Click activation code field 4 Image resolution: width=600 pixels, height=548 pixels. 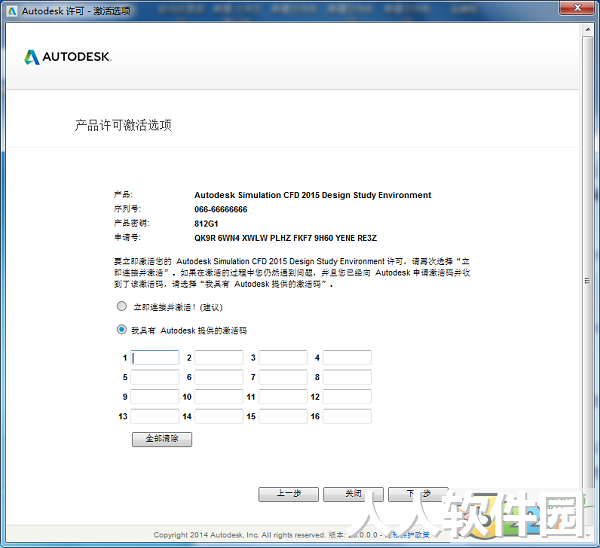(x=347, y=357)
